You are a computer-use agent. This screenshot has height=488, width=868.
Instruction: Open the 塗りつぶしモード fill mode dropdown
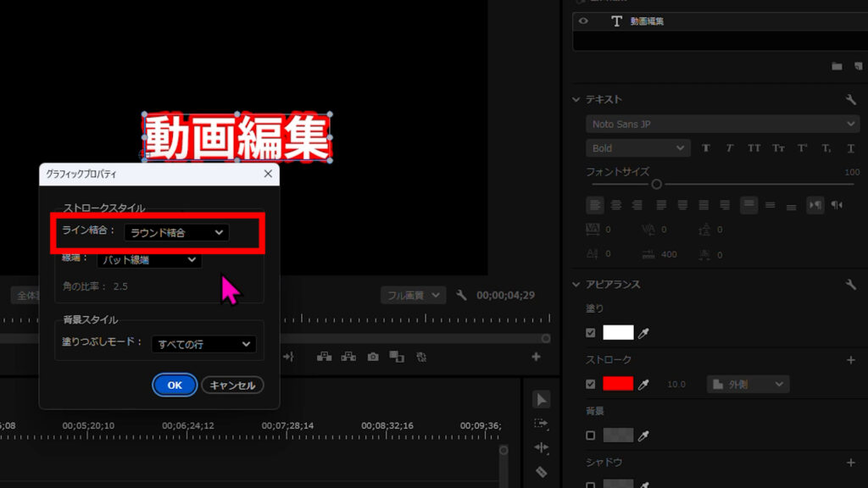tap(203, 344)
